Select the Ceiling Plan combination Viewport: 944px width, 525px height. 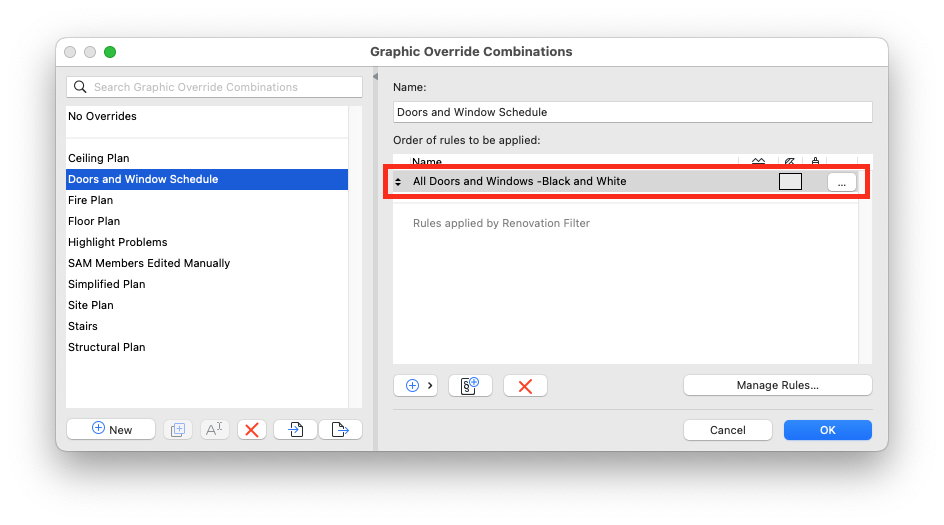point(207,158)
